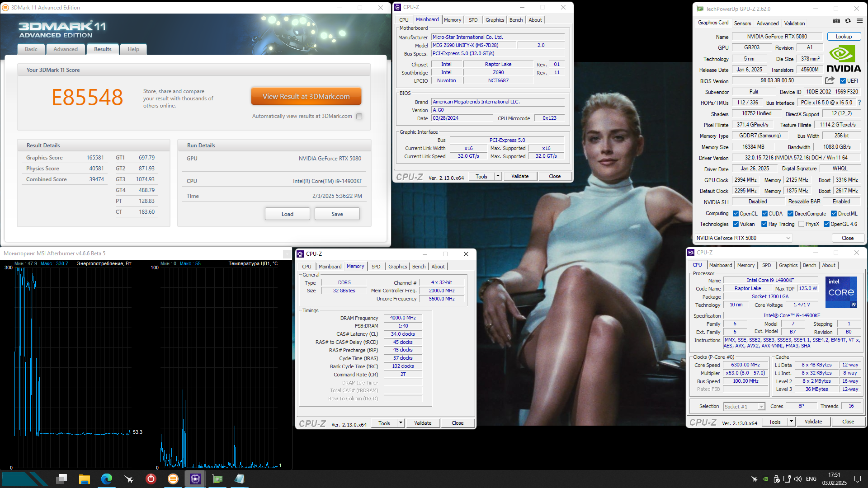Image resolution: width=868 pixels, height=488 pixels.
Task: Open File Explorer from the taskbar
Action: 84,479
